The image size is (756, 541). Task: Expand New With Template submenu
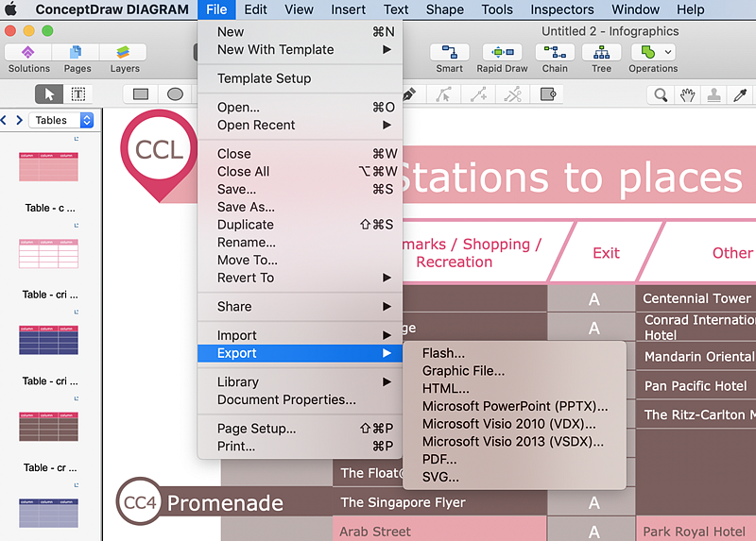(x=300, y=50)
